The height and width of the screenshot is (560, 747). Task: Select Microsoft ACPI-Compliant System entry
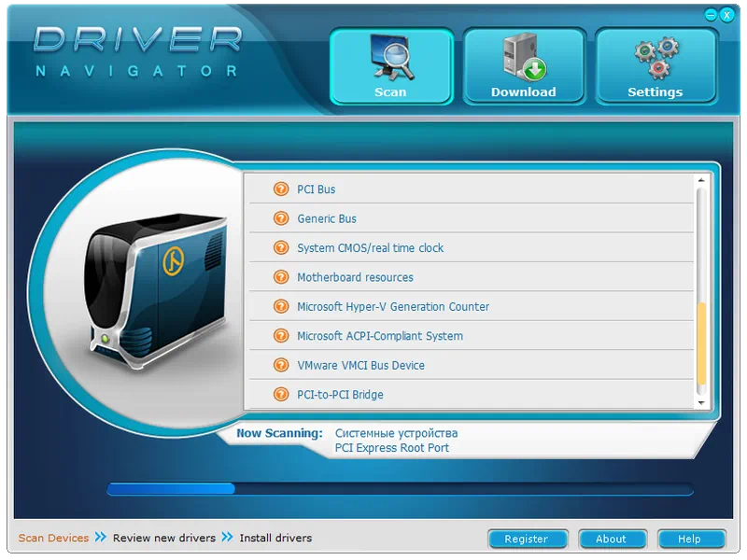tap(380, 336)
